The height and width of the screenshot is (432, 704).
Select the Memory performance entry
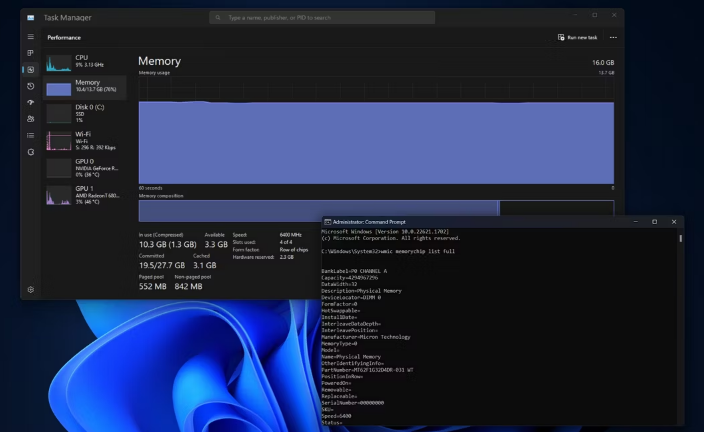[x=84, y=87]
